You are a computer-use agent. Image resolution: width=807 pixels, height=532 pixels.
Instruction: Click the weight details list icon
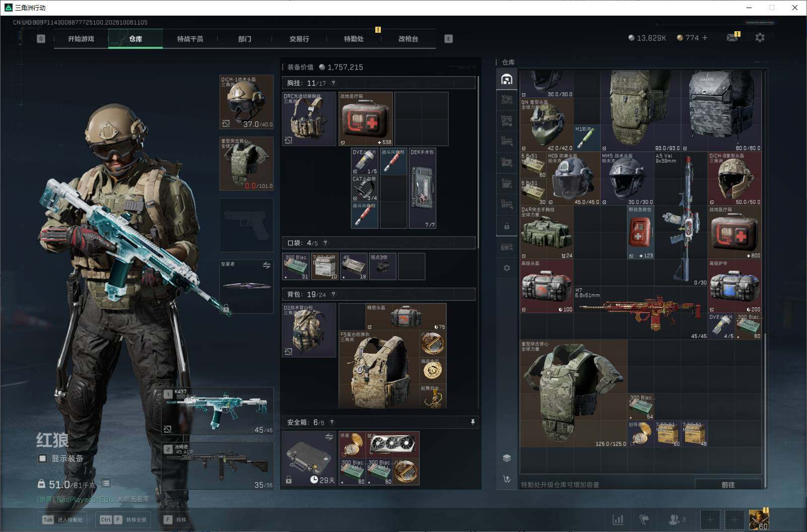pos(106,484)
